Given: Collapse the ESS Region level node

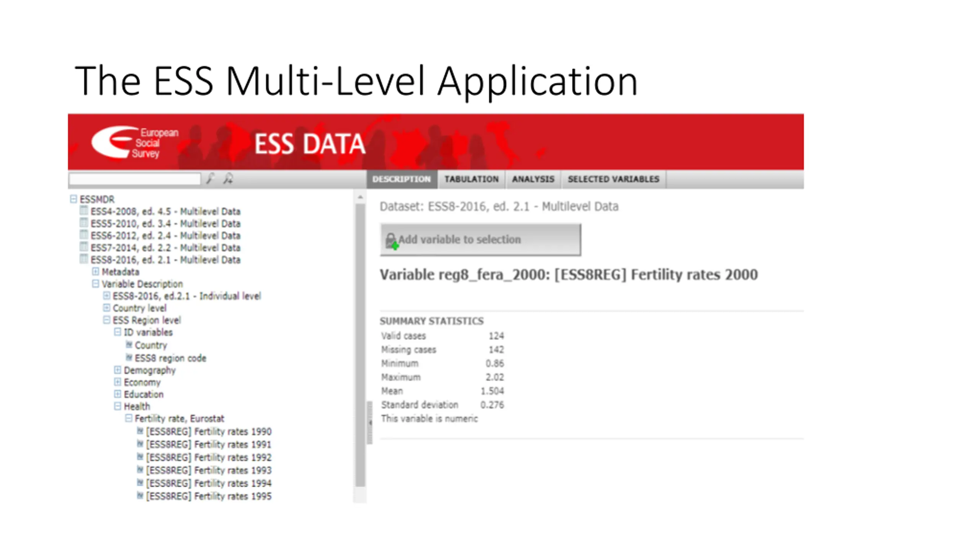Looking at the screenshot, I should point(107,320).
